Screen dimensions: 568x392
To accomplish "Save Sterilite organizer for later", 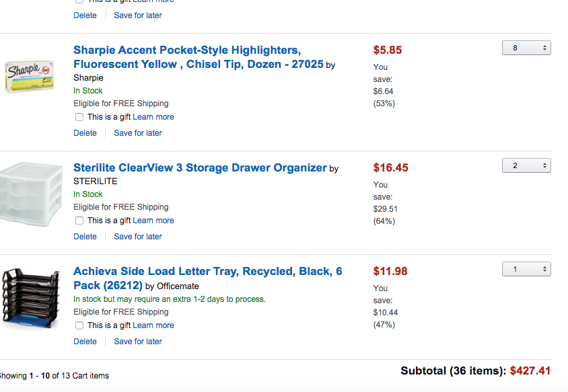I will pos(138,237).
